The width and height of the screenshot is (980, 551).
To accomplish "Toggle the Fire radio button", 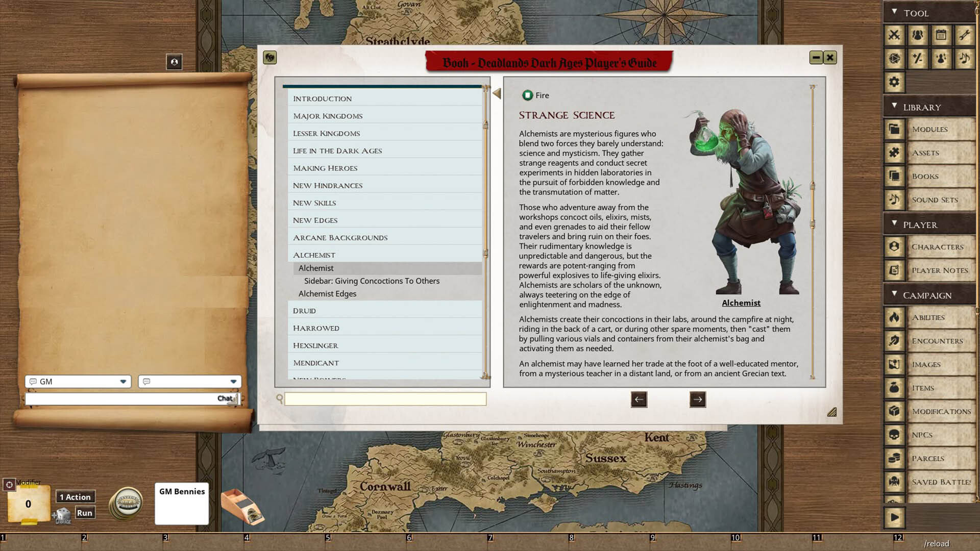I will (x=527, y=95).
